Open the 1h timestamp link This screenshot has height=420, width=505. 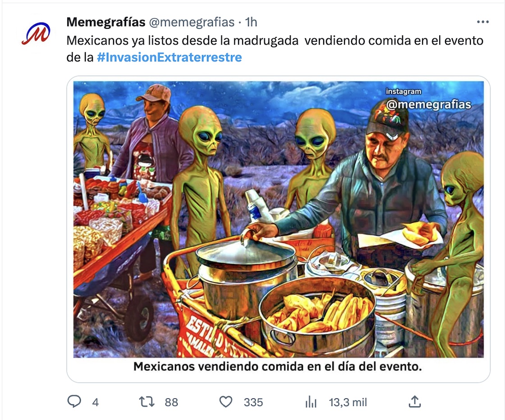[251, 22]
